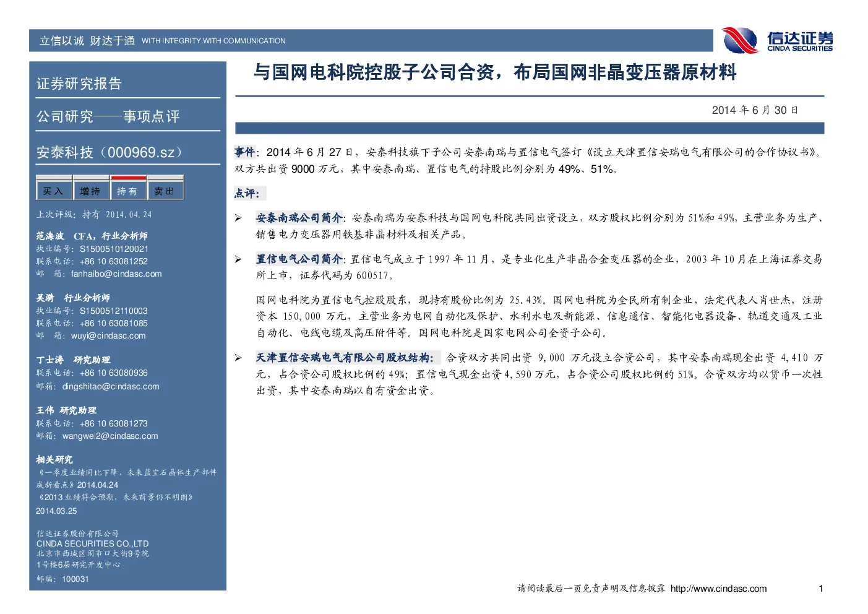Click bullet arrow beside 置信电气公司简介

coord(238,259)
